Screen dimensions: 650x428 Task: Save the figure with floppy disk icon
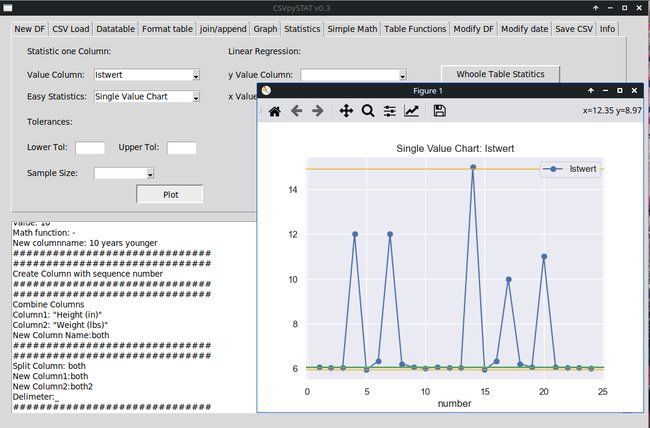[439, 111]
